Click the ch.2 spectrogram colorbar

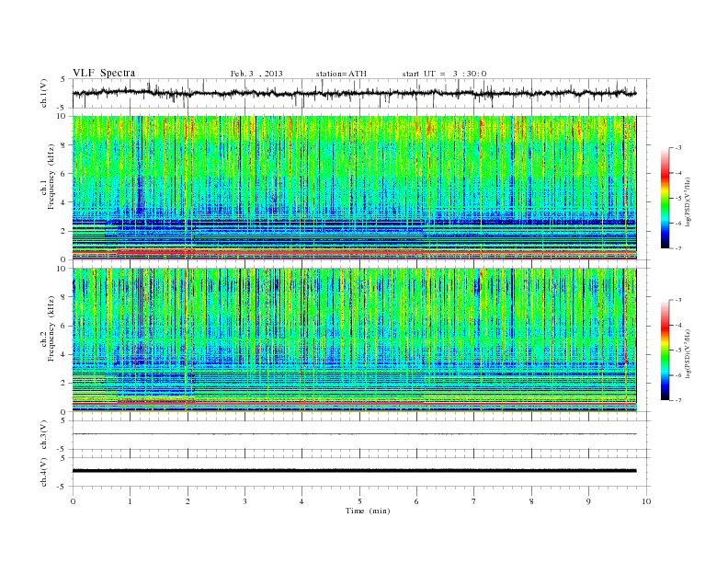(665, 350)
